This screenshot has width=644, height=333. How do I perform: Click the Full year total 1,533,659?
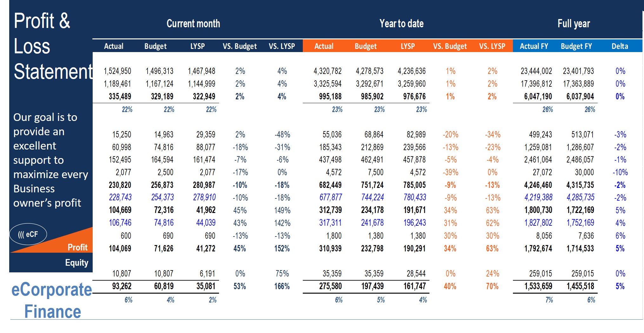pyautogui.click(x=538, y=286)
